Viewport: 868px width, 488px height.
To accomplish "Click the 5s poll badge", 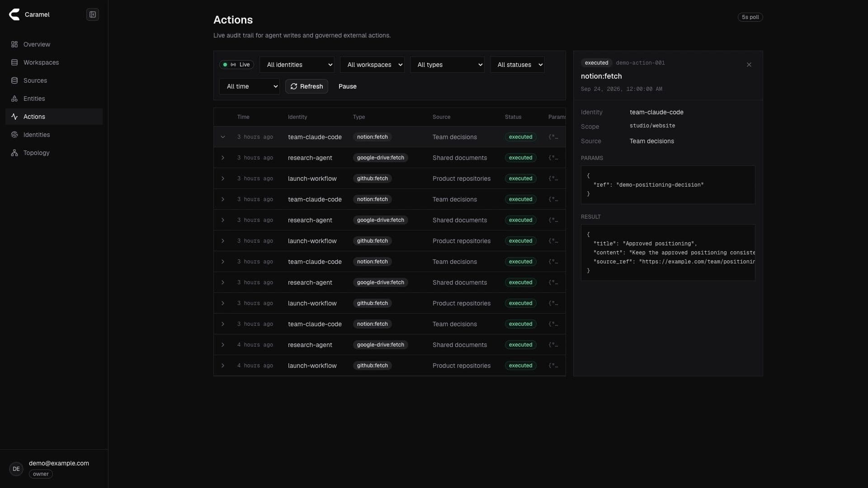I will (750, 17).
